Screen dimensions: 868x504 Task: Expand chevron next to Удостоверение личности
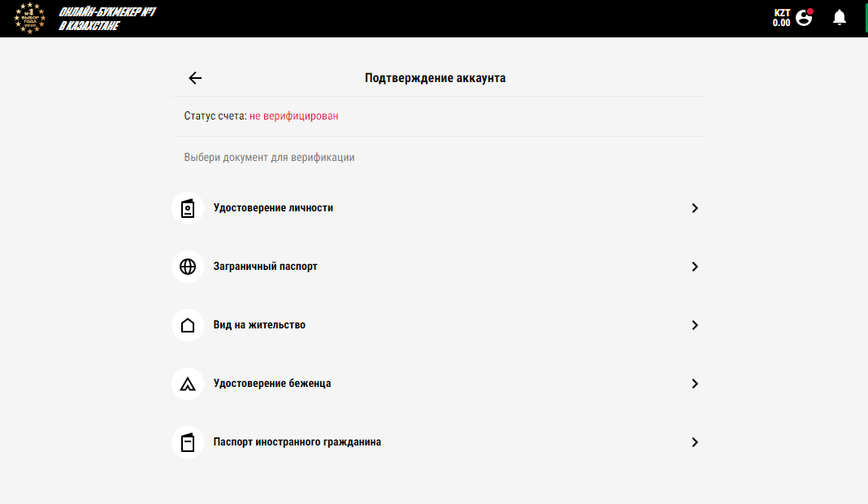tap(695, 208)
